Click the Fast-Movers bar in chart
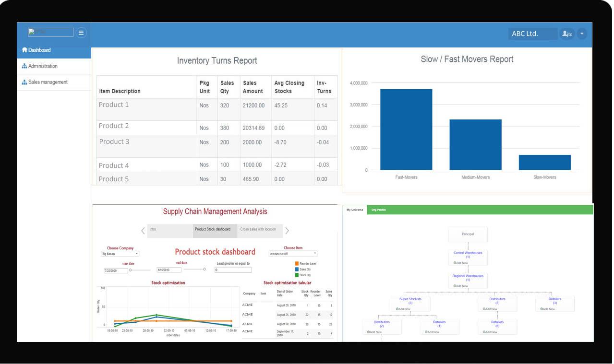This screenshot has height=364, width=614. coord(406,129)
